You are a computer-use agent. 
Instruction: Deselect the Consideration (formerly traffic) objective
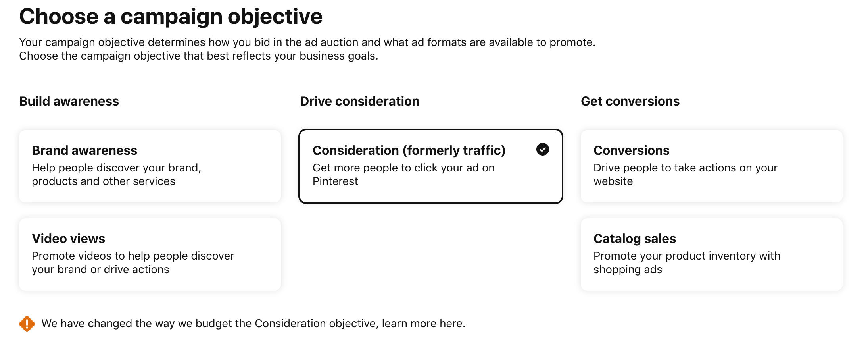(431, 166)
